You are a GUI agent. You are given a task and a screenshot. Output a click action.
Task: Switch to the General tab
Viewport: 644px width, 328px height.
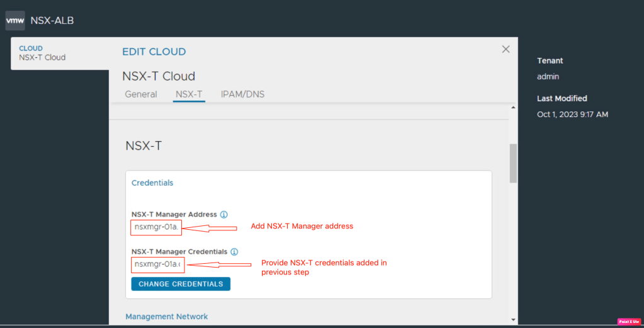click(141, 94)
